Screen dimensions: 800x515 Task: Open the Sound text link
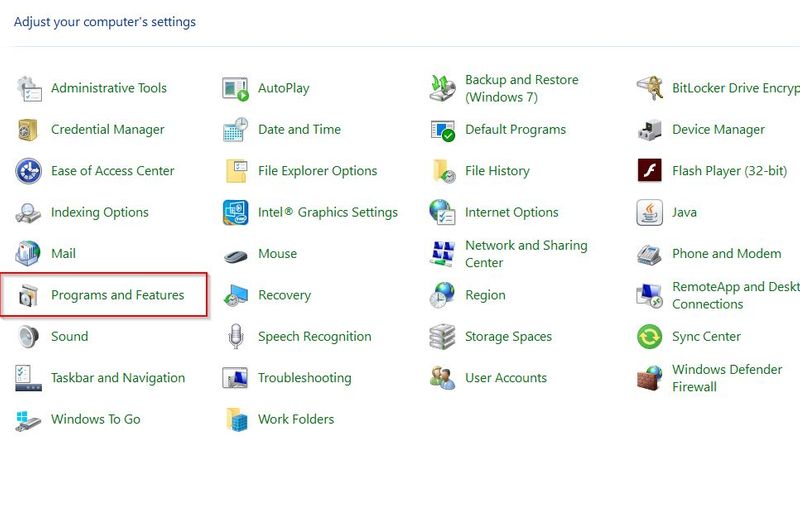[69, 336]
